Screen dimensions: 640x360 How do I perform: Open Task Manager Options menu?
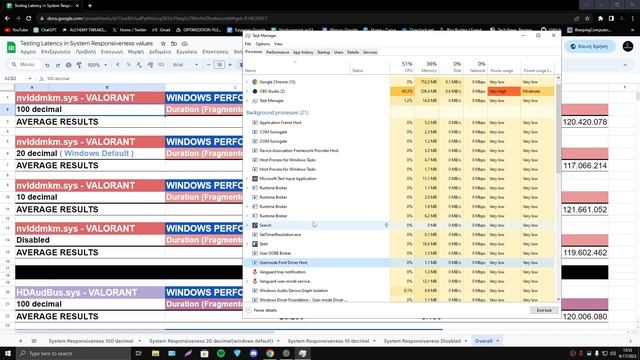pyautogui.click(x=262, y=44)
